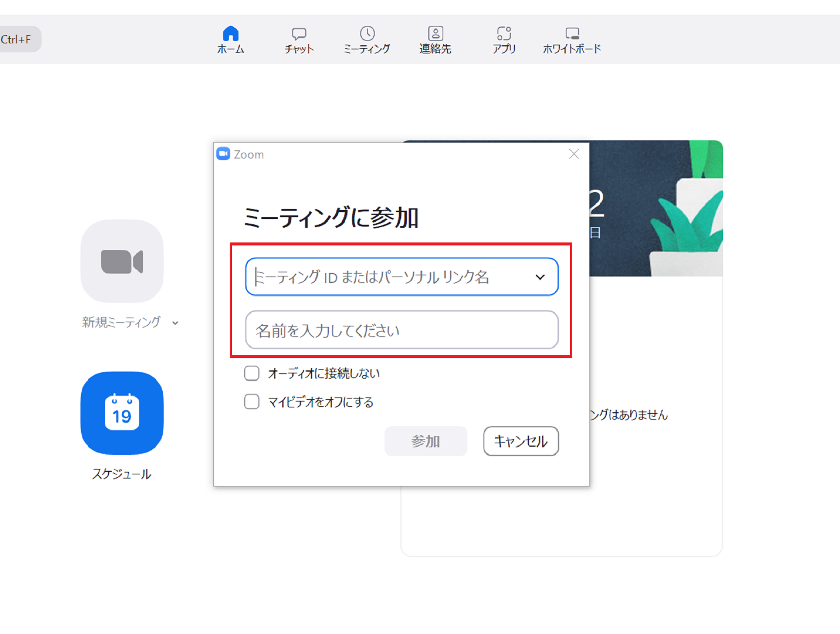Click the Apps icon in the top bar
The width and height of the screenshot is (840, 634).
(x=504, y=33)
